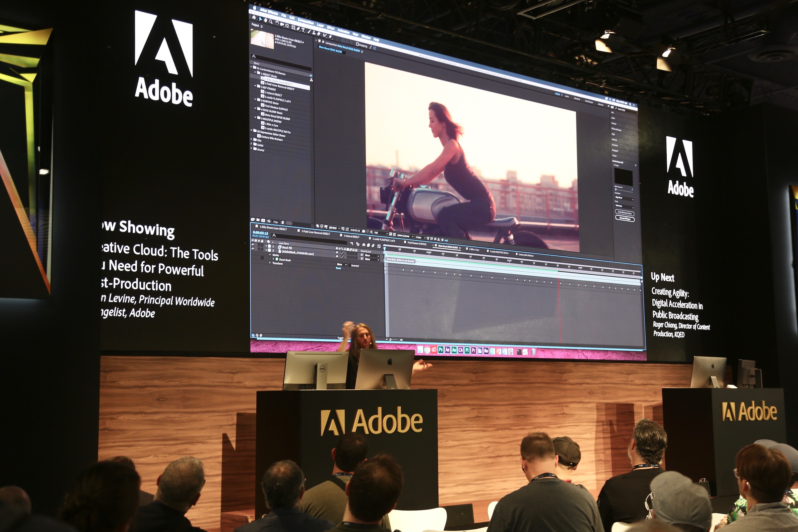This screenshot has width=798, height=532.
Task: Open Photoshop from the Dock
Action: coord(441,349)
